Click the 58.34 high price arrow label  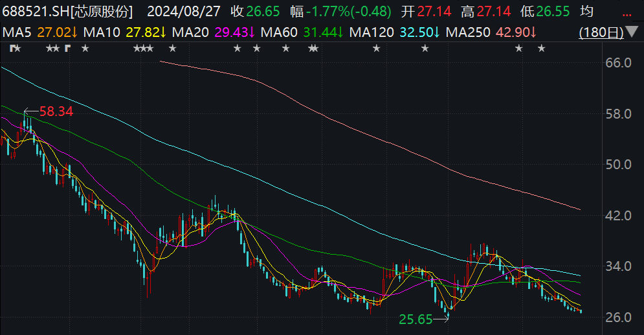(49, 111)
